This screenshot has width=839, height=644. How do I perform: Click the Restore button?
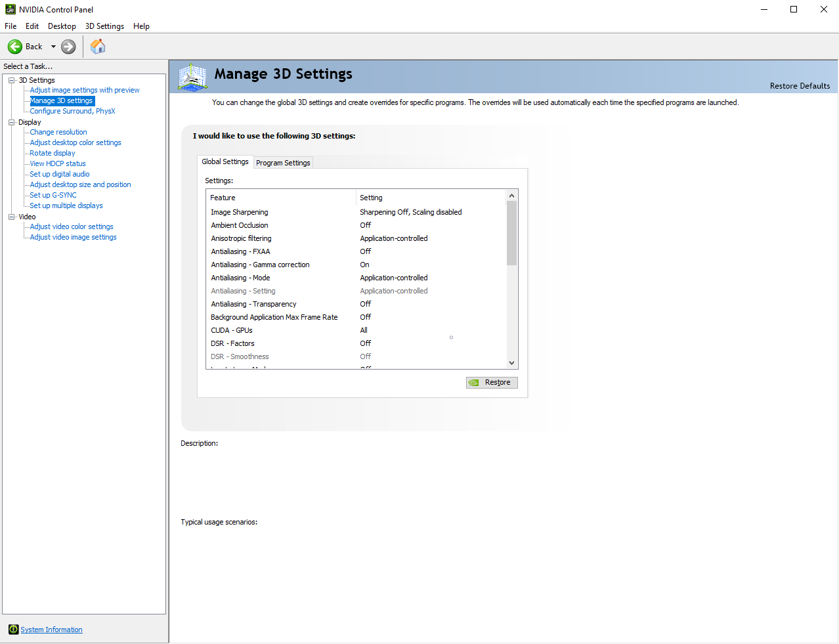click(492, 382)
